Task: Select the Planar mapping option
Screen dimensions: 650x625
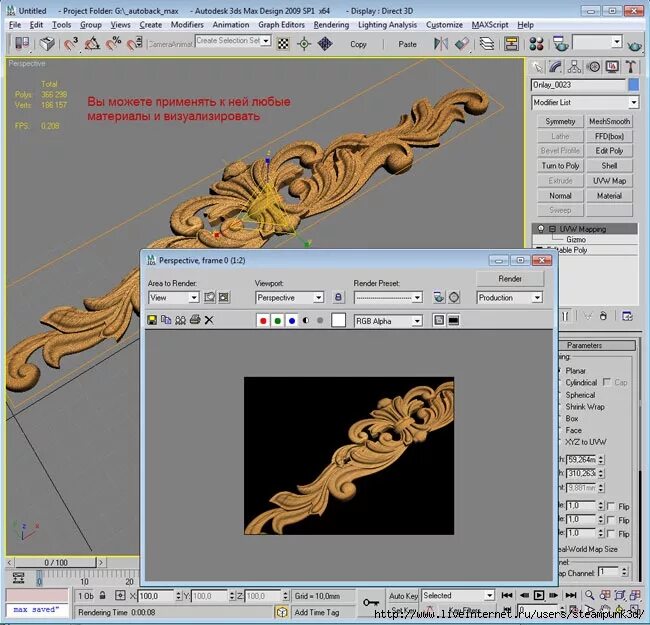Action: click(x=575, y=371)
